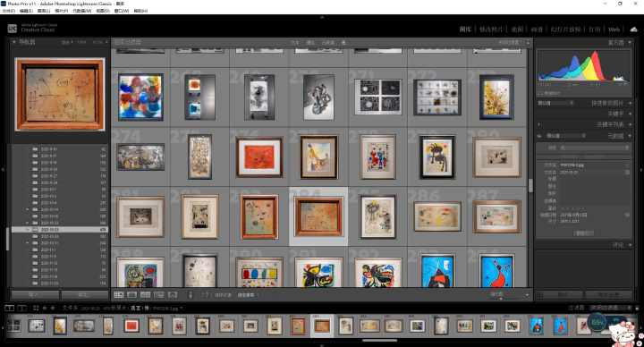Expand folder 2021-10-31 triangle
Image resolution: width=644 pixels, height=347 pixels.
[x=28, y=243]
